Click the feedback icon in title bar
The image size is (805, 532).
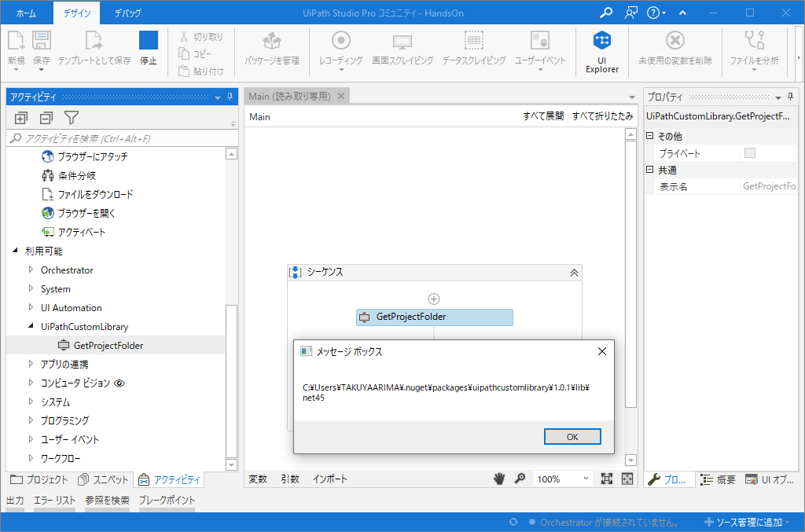tap(631, 13)
